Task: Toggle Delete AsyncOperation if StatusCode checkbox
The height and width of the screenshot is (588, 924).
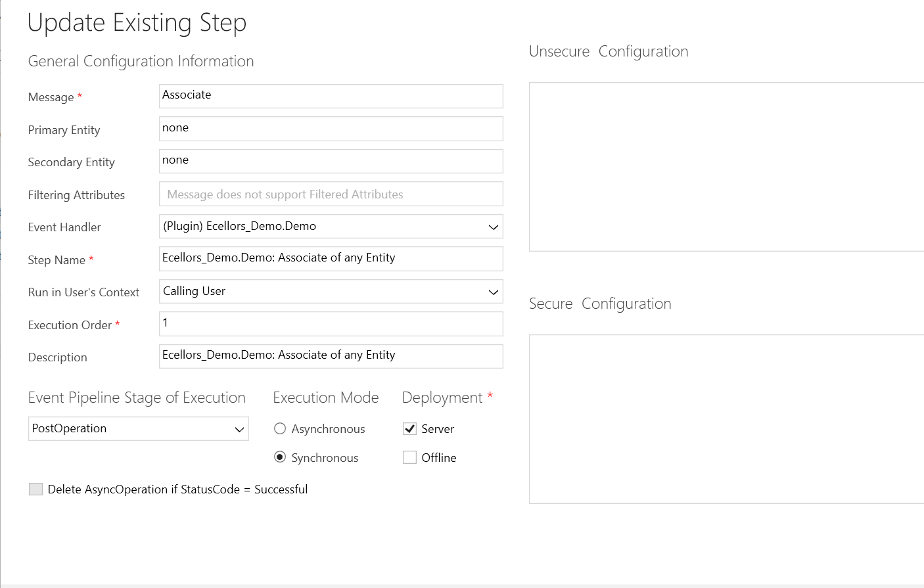Action: 36,489
